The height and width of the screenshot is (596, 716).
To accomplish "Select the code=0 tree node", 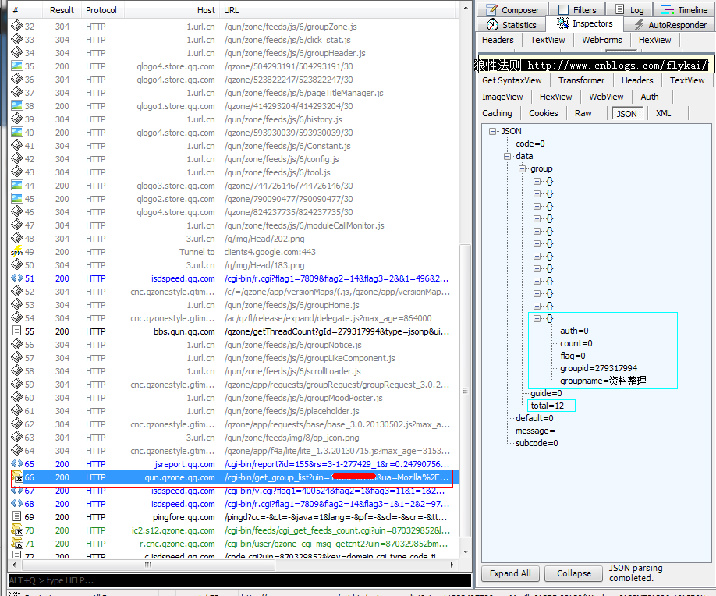I will click(x=530, y=144).
